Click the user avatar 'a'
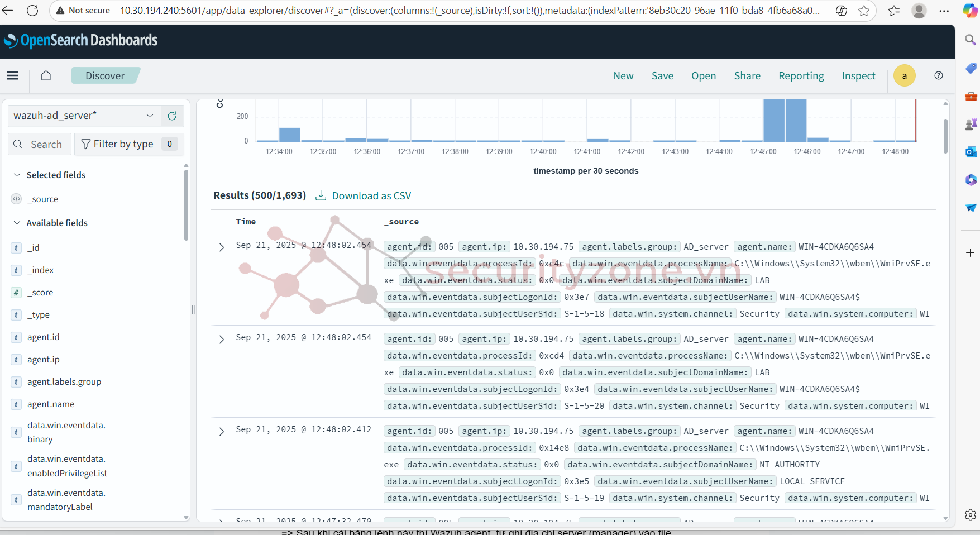Image resolution: width=980 pixels, height=535 pixels. click(904, 75)
